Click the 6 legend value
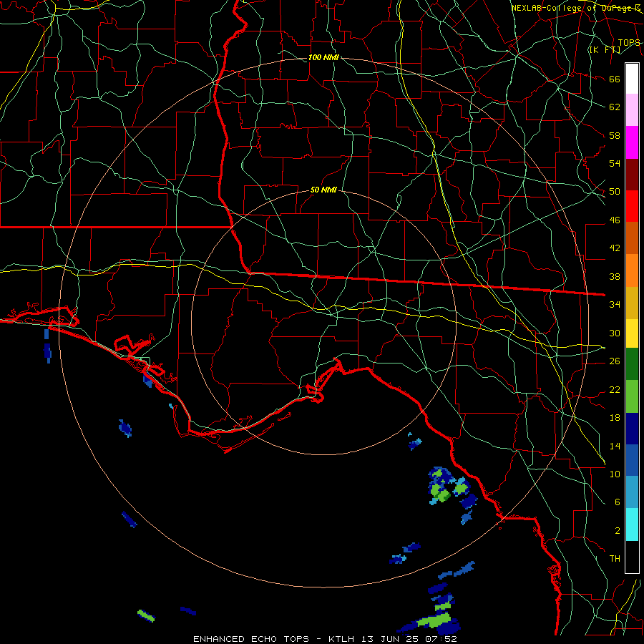This screenshot has width=644, height=644. tap(618, 502)
